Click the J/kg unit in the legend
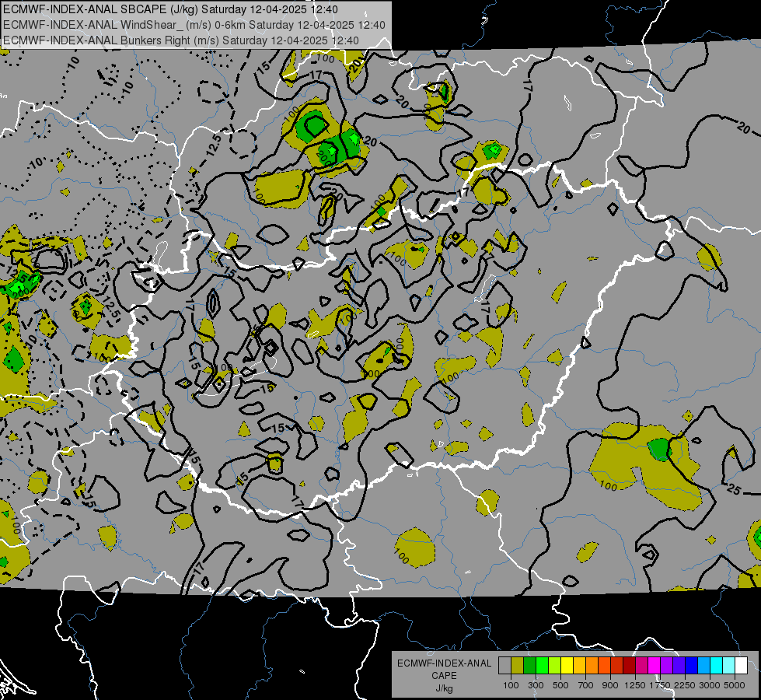 [444, 688]
